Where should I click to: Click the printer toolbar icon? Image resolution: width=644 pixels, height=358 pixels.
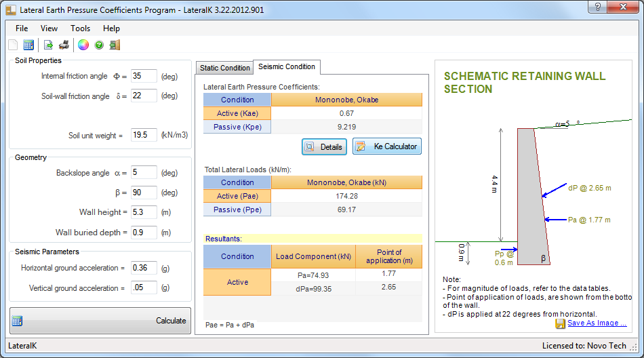point(64,45)
